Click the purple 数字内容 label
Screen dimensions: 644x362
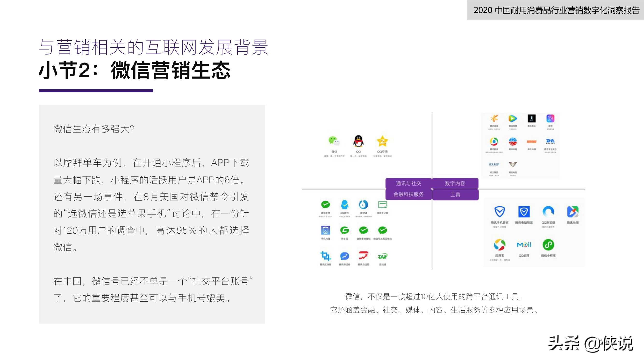click(x=455, y=184)
